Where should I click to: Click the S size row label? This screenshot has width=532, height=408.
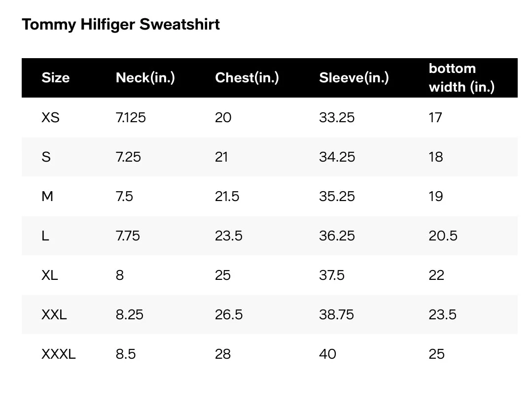tap(46, 157)
